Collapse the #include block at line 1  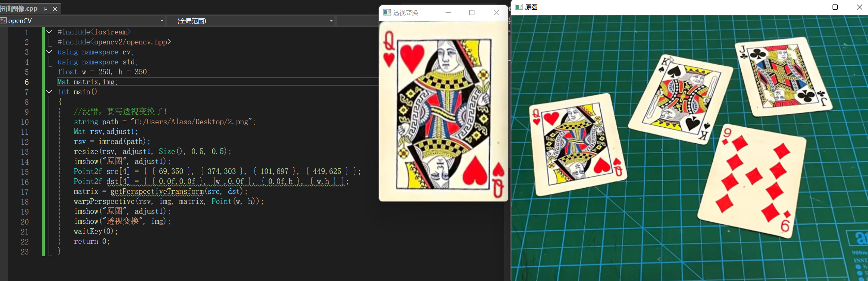(49, 32)
